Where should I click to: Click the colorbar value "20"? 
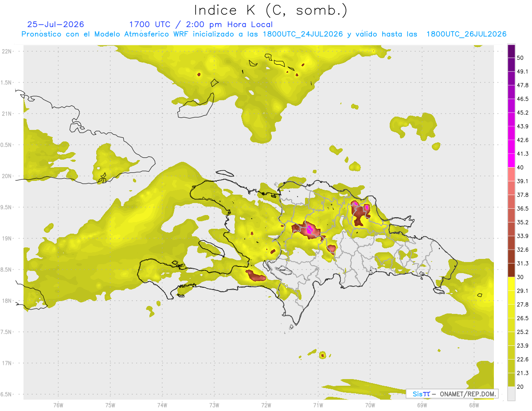520,387
